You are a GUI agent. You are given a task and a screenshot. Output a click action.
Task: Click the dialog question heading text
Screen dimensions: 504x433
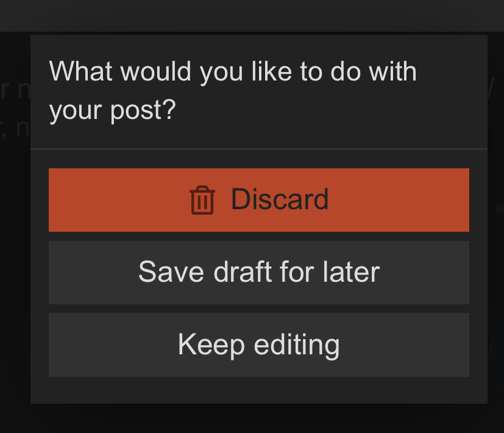(x=233, y=72)
